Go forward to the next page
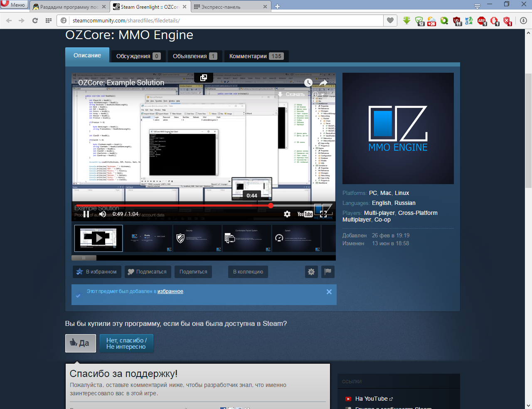 (22, 20)
